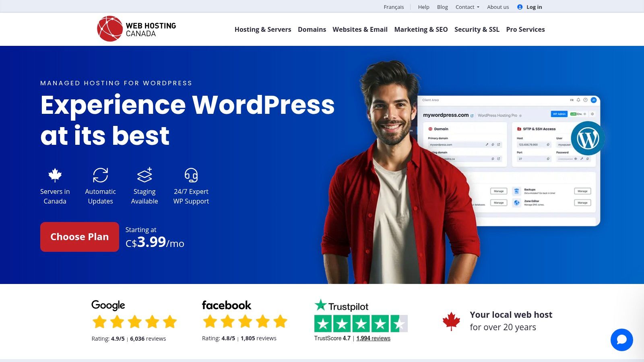Open the Marketing & SEO menu
This screenshot has width=644, height=362.
[x=421, y=29]
